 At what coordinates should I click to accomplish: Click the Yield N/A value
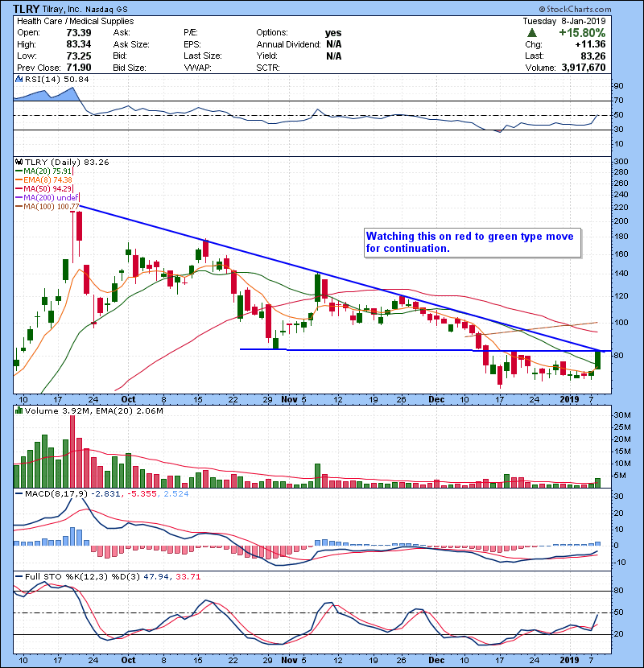click(x=334, y=56)
